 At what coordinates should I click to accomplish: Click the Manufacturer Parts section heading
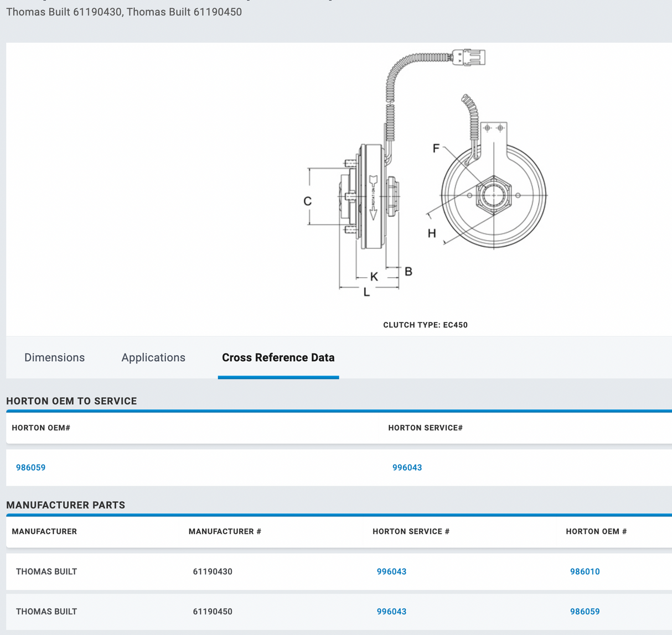(66, 505)
